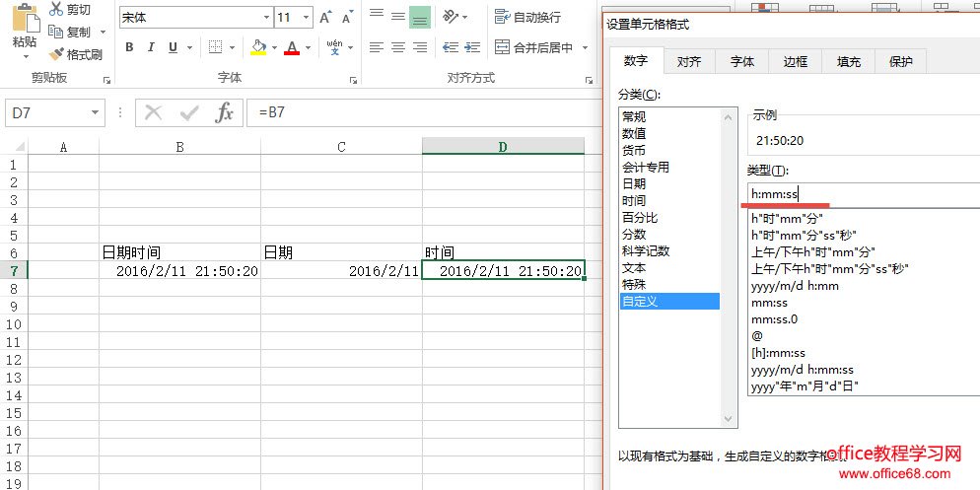Image resolution: width=980 pixels, height=490 pixels.
Task: Click the phonetic guide (wén) icon
Action: coord(334,47)
